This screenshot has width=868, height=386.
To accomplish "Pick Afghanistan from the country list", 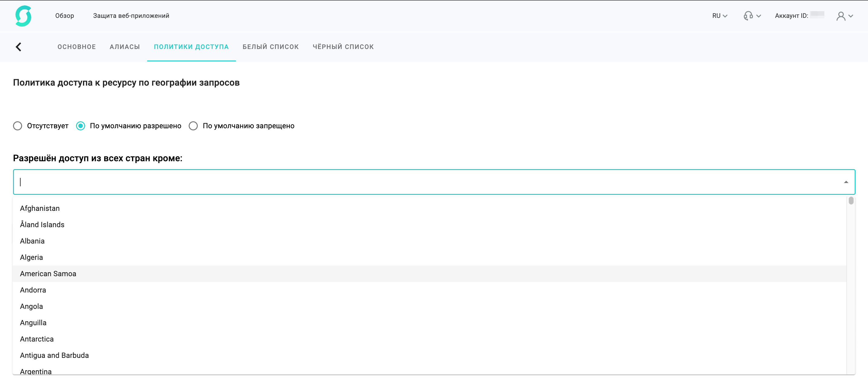I will click(40, 208).
